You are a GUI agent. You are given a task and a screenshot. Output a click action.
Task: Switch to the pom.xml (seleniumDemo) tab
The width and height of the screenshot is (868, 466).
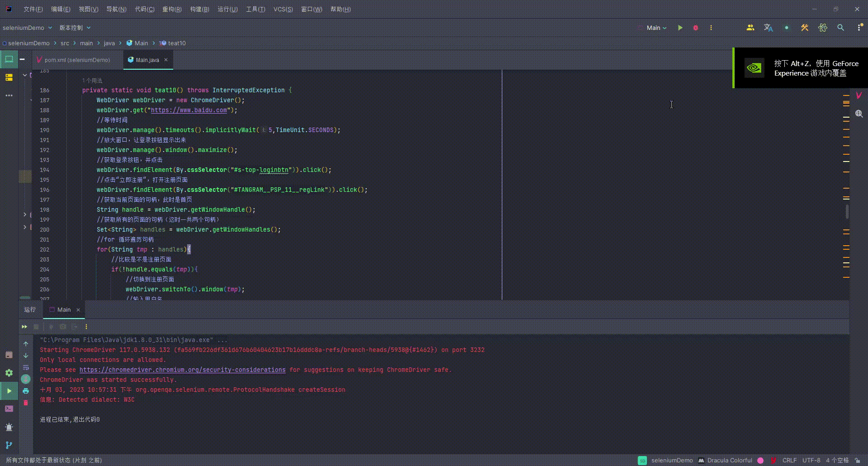[77, 60]
